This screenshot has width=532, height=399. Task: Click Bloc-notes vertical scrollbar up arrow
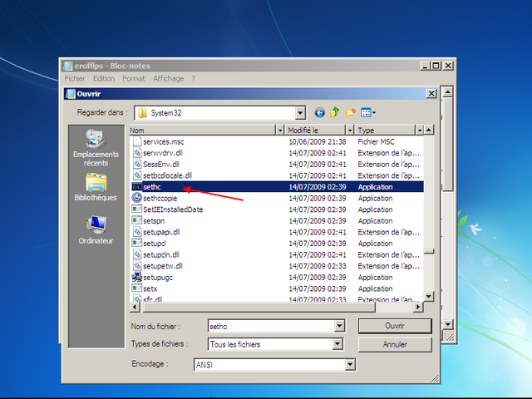coord(448,92)
